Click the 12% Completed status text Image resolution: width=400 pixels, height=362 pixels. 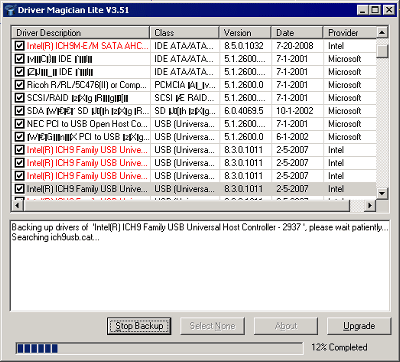click(x=339, y=347)
